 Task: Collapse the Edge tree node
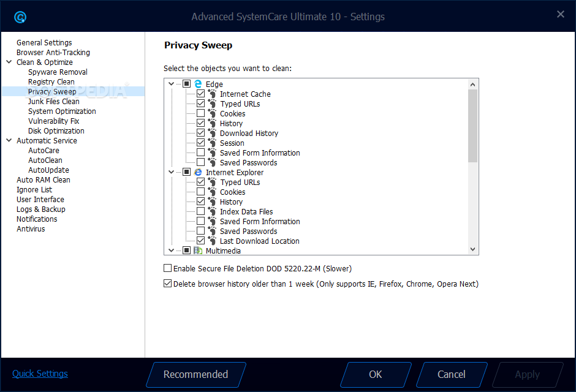[x=171, y=84]
